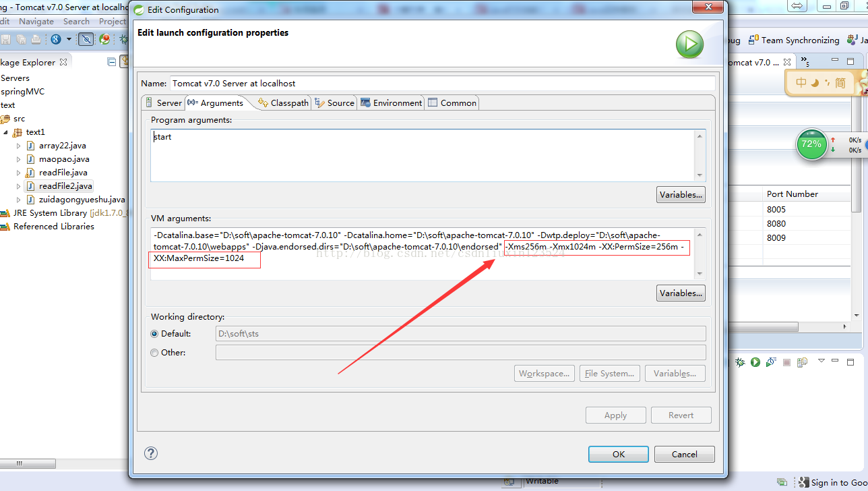Click the Cancel button
This screenshot has height=491, width=868.
pos(685,454)
